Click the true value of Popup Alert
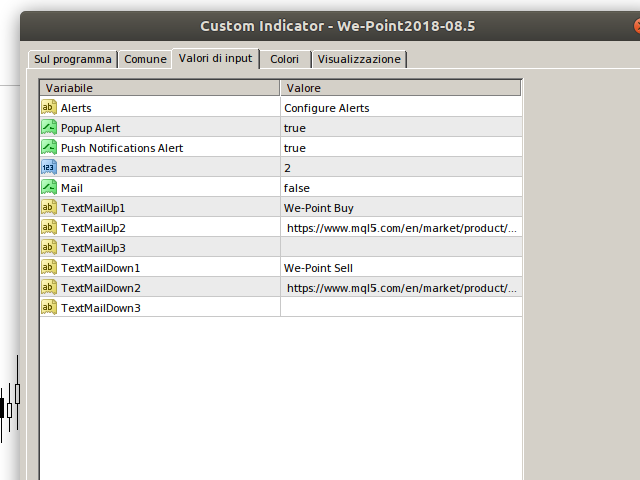Image resolution: width=640 pixels, height=480 pixels. (401, 128)
